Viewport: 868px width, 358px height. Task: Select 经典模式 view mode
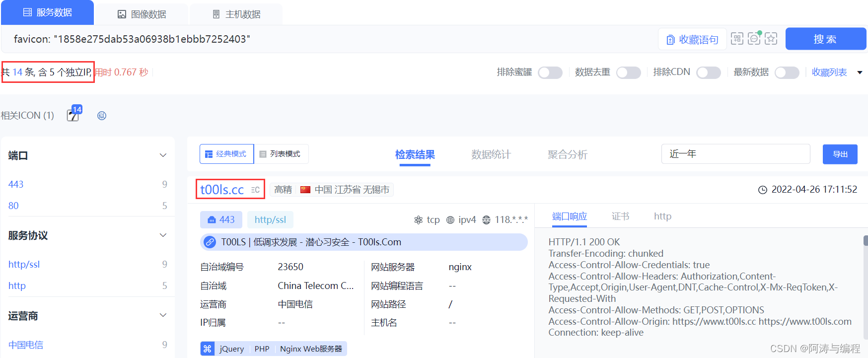(226, 154)
